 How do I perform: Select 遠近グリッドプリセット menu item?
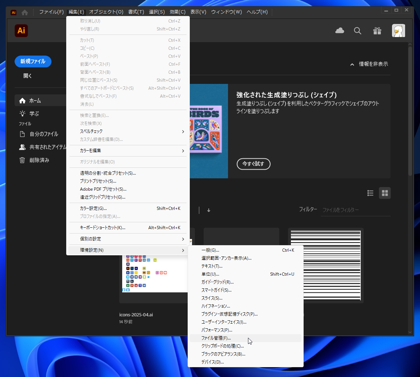(128, 197)
